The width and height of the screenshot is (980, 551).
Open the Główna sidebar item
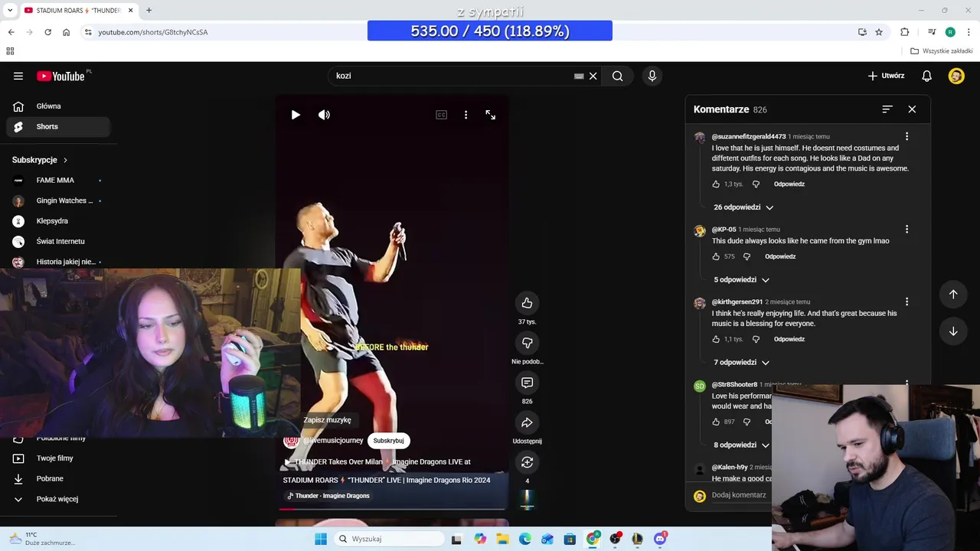tap(58, 106)
